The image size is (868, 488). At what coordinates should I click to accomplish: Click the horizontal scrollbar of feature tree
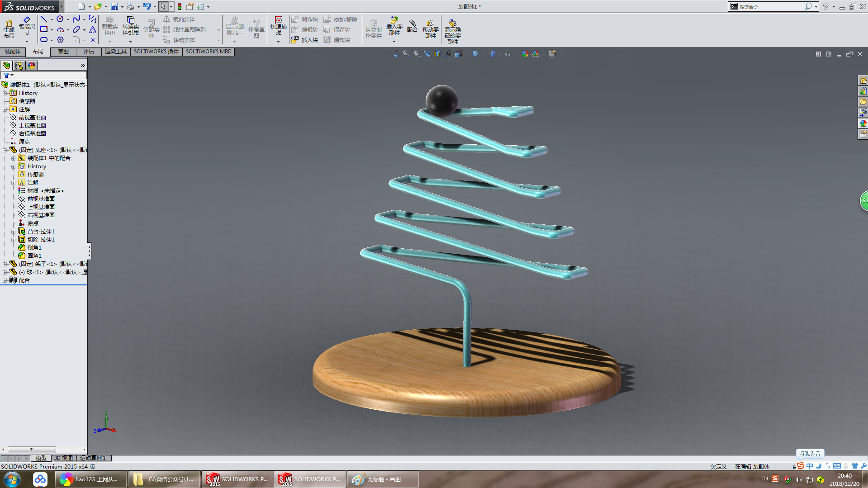point(32,450)
